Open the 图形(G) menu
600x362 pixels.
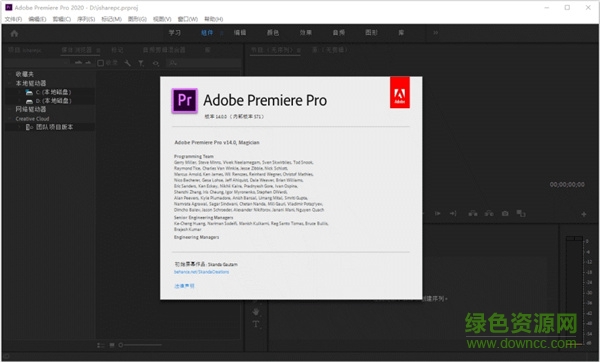pos(137,19)
